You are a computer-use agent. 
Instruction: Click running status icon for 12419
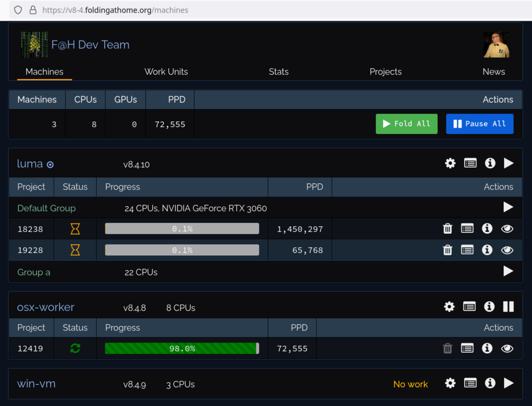point(75,348)
